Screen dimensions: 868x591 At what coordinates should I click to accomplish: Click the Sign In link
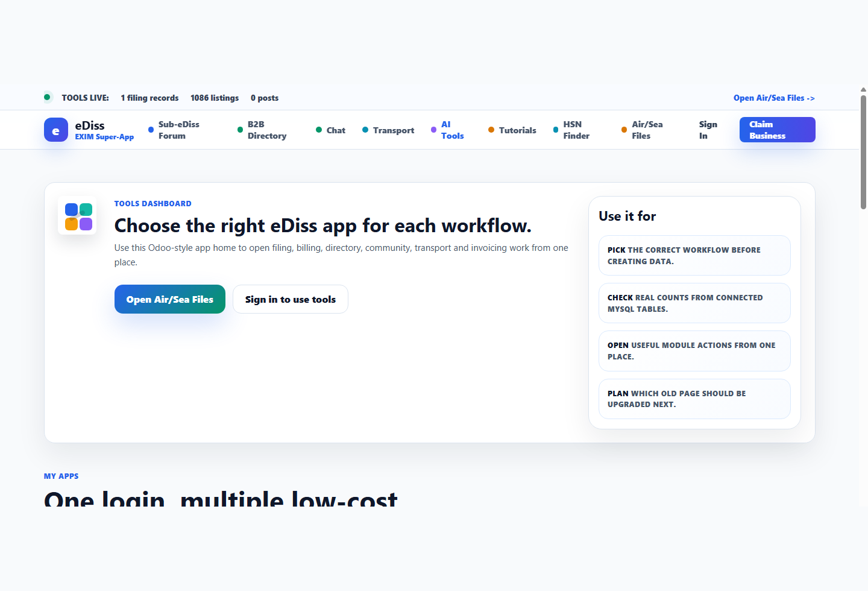click(708, 130)
